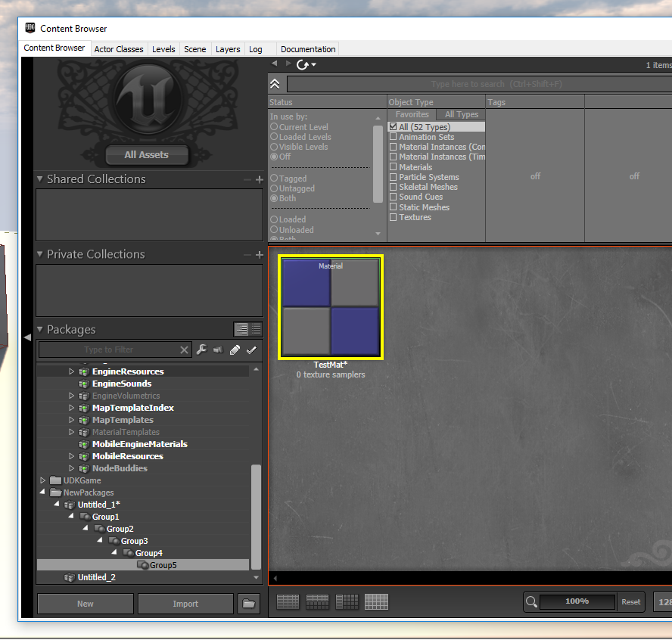Click the New button

pyautogui.click(x=86, y=604)
